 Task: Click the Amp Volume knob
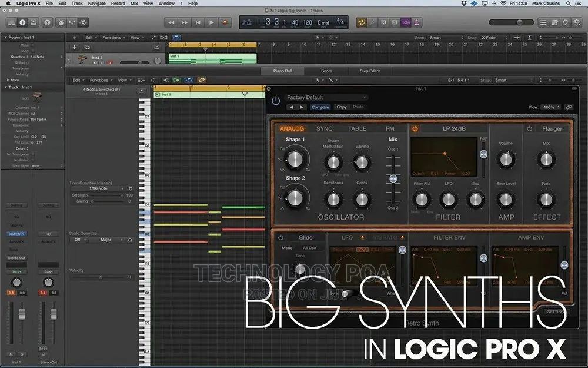click(506, 160)
